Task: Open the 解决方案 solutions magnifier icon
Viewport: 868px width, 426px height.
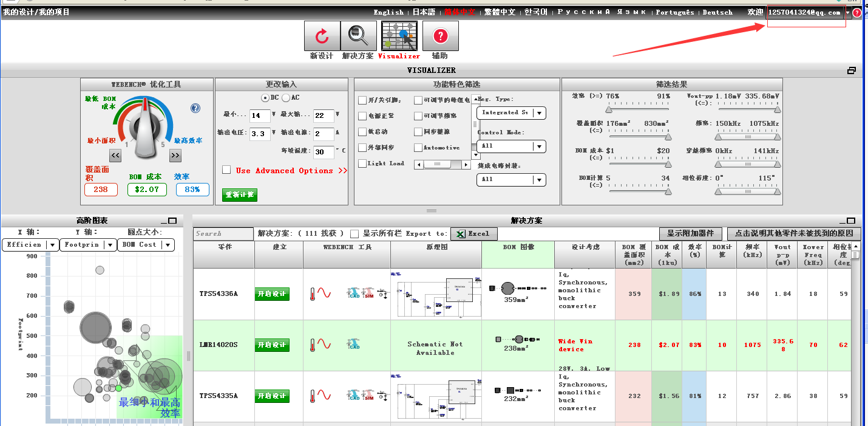Action: tap(358, 36)
